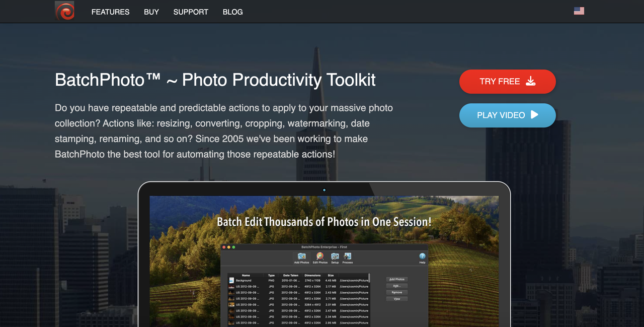
Task: Select the Add Photos toolbar icon
Action: coord(301,258)
